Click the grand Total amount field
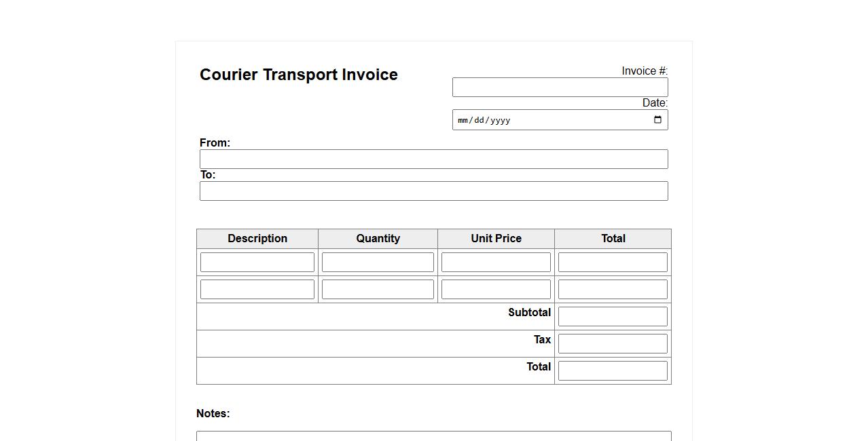Viewport: 868px width, 441px height. (x=613, y=371)
